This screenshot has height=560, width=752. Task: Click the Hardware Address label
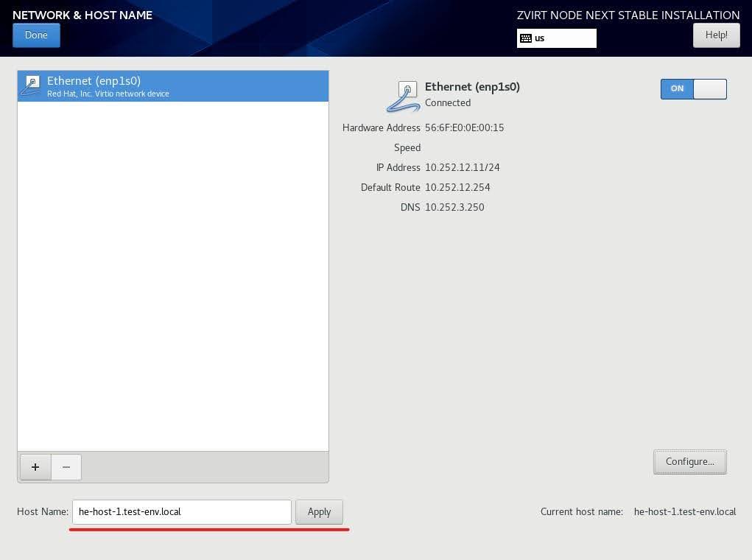(382, 127)
